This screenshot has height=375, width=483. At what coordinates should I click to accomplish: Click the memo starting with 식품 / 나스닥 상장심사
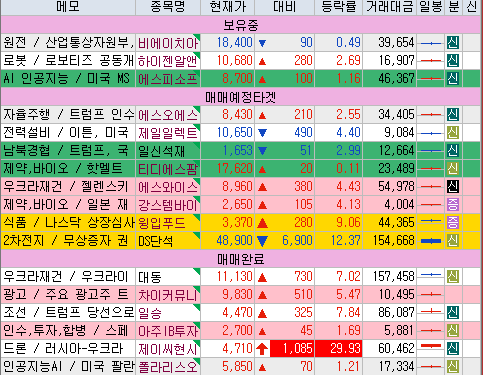click(68, 223)
